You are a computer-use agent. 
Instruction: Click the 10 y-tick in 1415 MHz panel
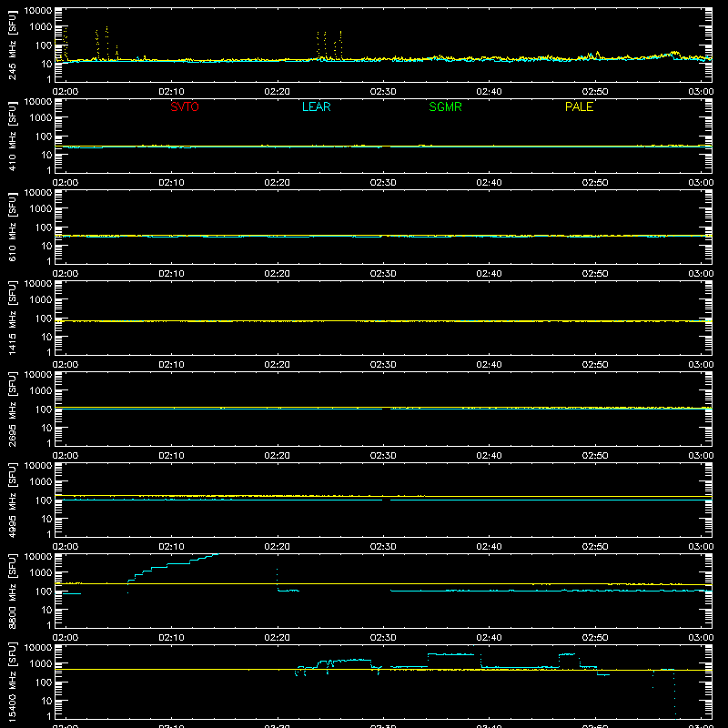(46, 337)
